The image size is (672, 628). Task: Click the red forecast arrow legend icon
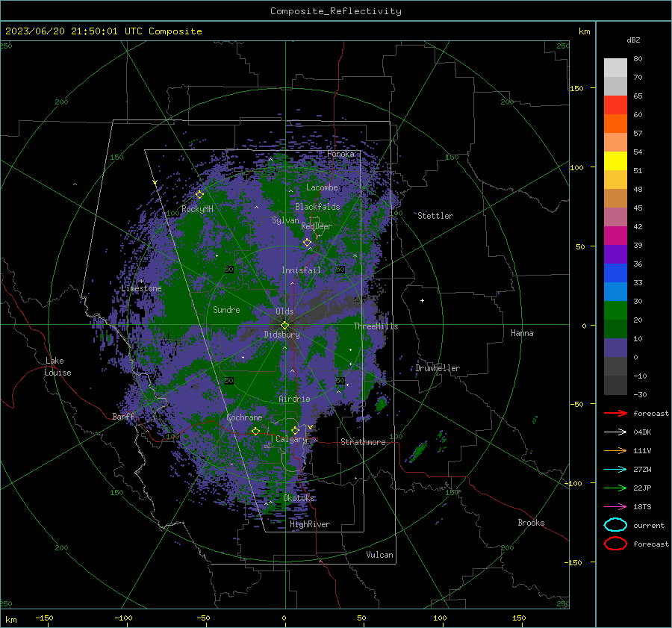pos(615,413)
